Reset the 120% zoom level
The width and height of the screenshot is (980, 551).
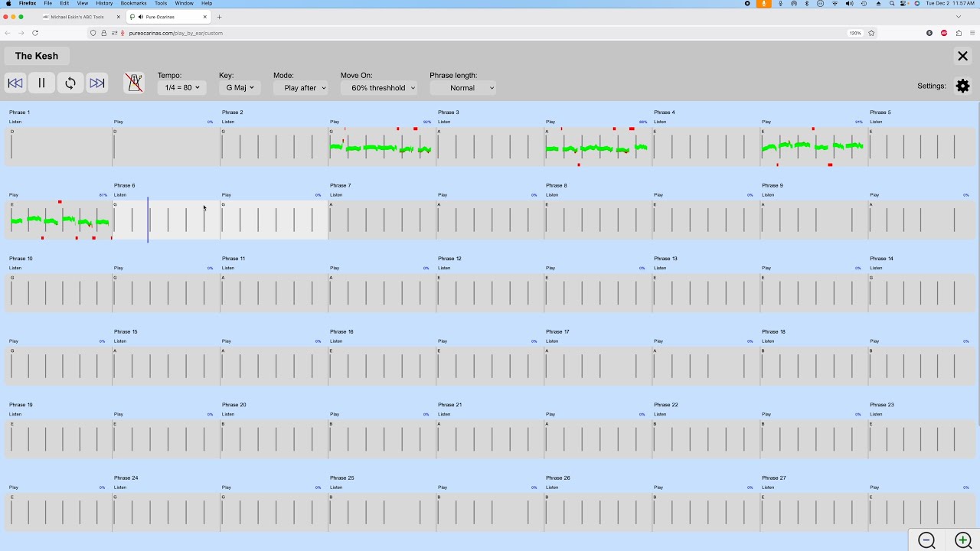(x=855, y=33)
